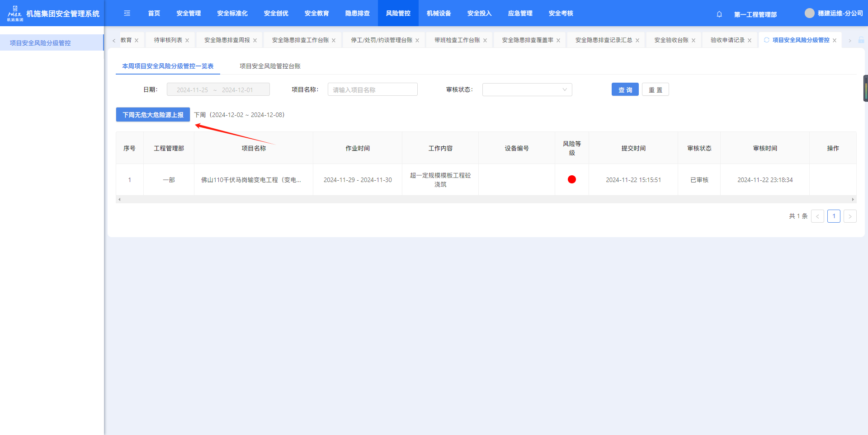Click the red risk level dot
Viewport: 868px width, 435px height.
pos(571,180)
